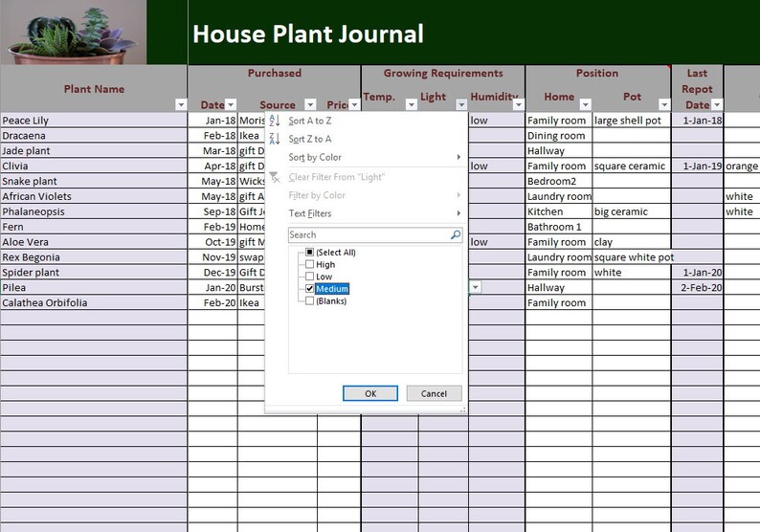
Task: Check the Low checkbox
Action: click(310, 277)
